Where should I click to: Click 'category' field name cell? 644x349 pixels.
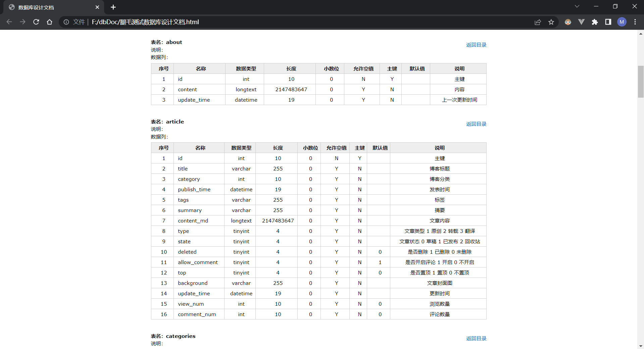[199, 179]
